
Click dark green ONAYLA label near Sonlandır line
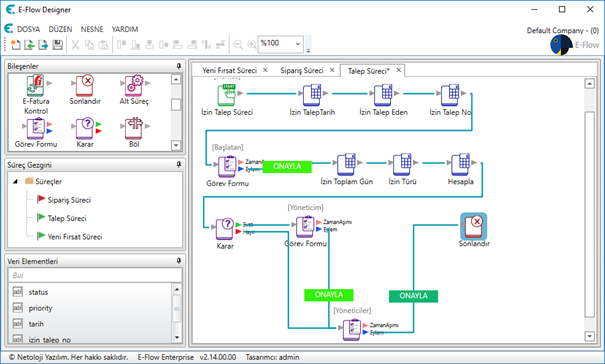pos(413,296)
